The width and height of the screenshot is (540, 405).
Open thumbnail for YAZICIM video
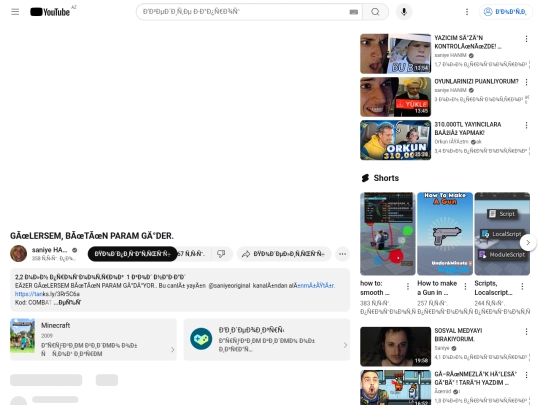click(x=395, y=54)
